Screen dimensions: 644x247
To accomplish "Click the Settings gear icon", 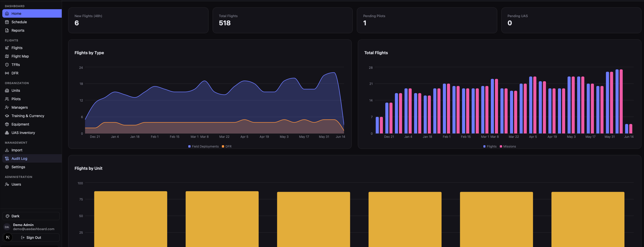I will pos(7,167).
